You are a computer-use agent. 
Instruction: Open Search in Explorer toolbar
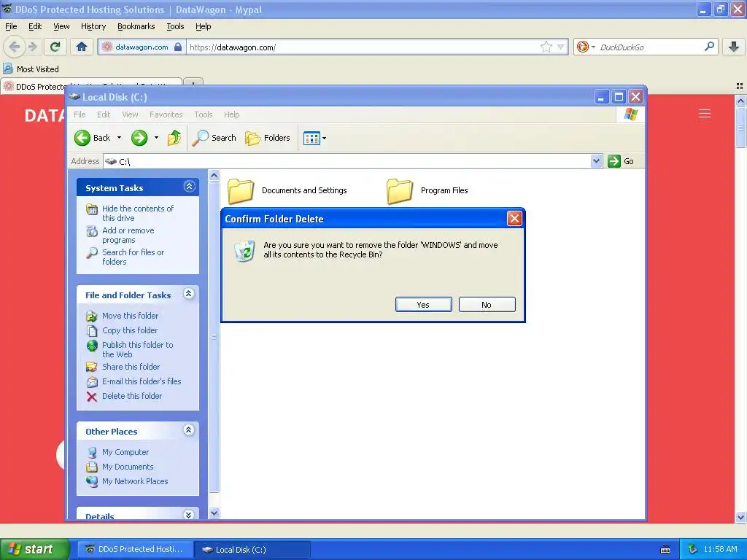point(214,138)
